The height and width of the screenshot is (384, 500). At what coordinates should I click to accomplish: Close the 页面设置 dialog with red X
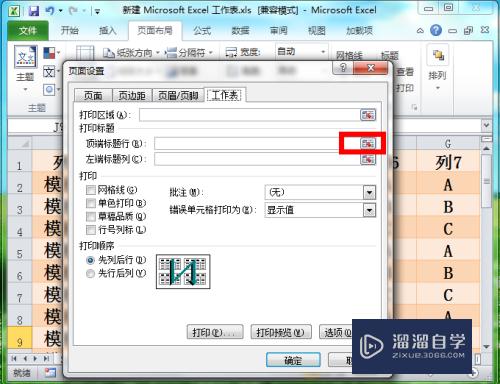[x=371, y=68]
